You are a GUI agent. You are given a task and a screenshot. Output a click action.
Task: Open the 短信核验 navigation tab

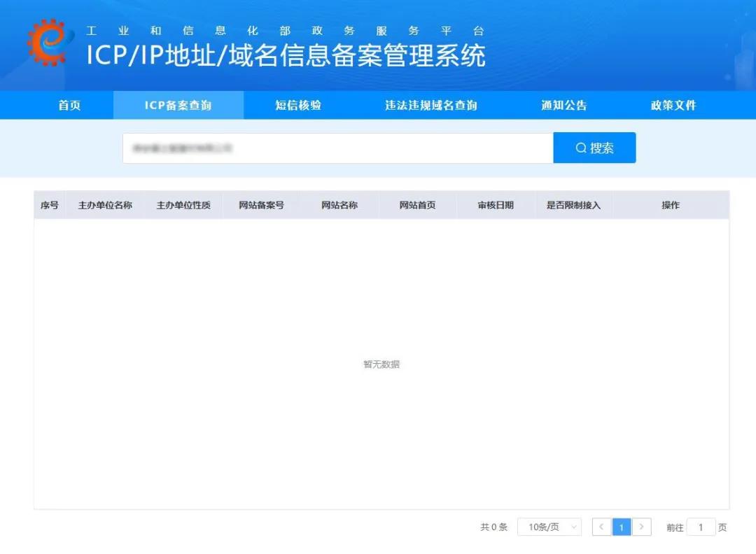(298, 106)
